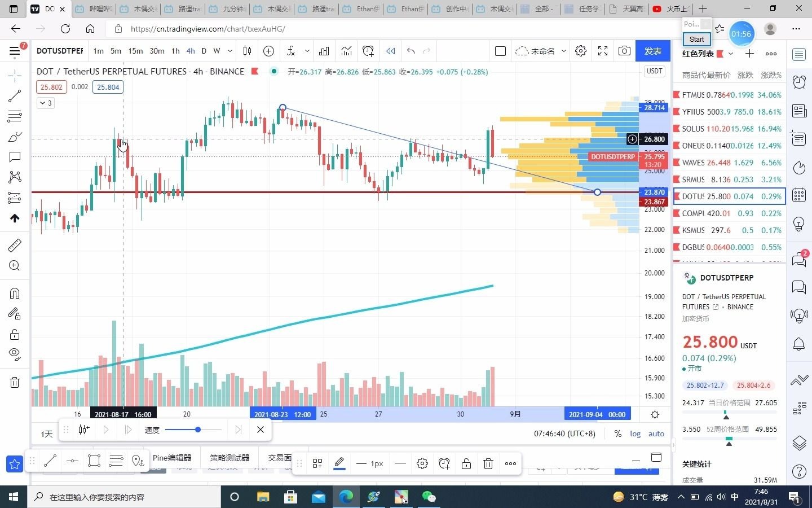
Task: Remove drawings with left sidebar trash icon
Action: 15,382
